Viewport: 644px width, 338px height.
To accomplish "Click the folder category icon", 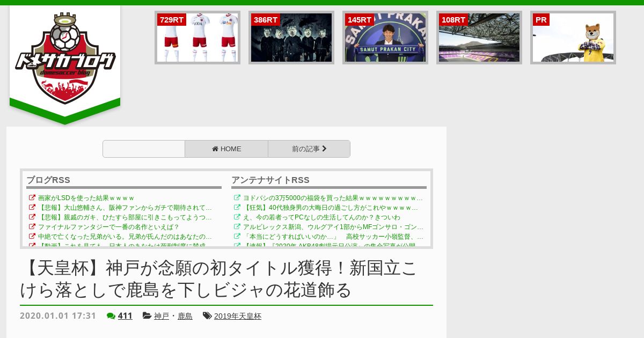I will [147, 316].
